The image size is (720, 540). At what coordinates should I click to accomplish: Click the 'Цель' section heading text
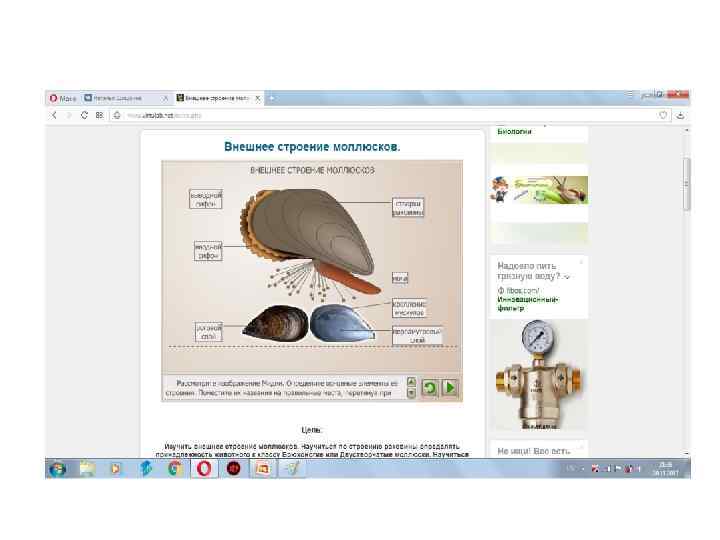(x=311, y=430)
